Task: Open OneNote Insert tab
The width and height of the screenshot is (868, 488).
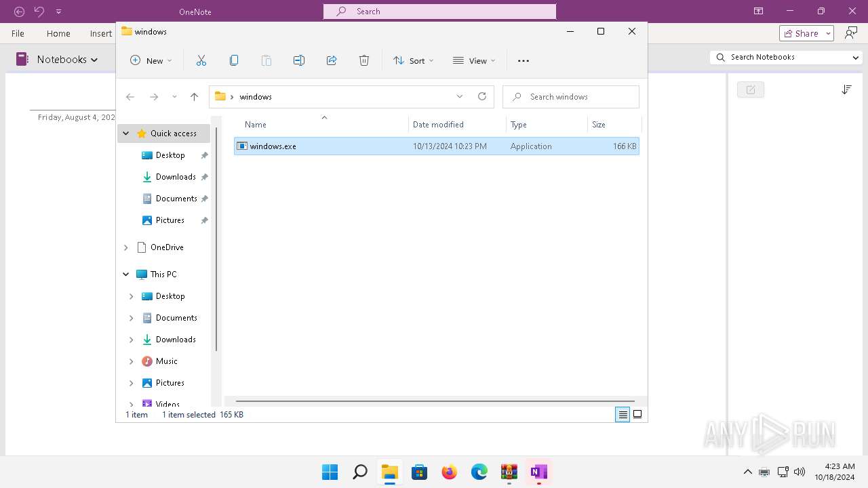Action: 101,33
